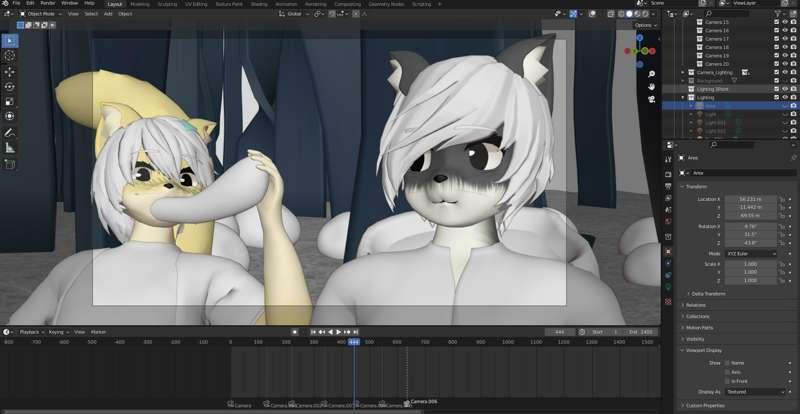Viewport: 800px width, 414px height.
Task: Select the Rotate tool
Action: 10,86
